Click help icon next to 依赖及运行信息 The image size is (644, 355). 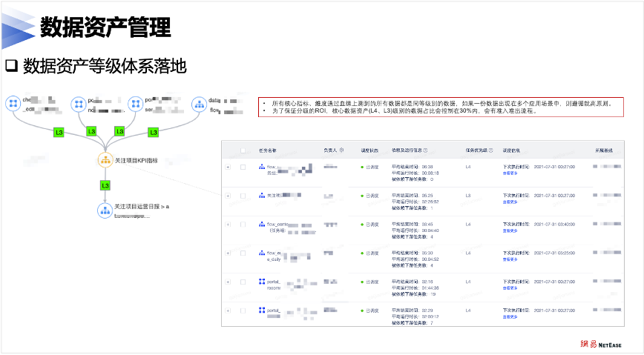(425, 150)
